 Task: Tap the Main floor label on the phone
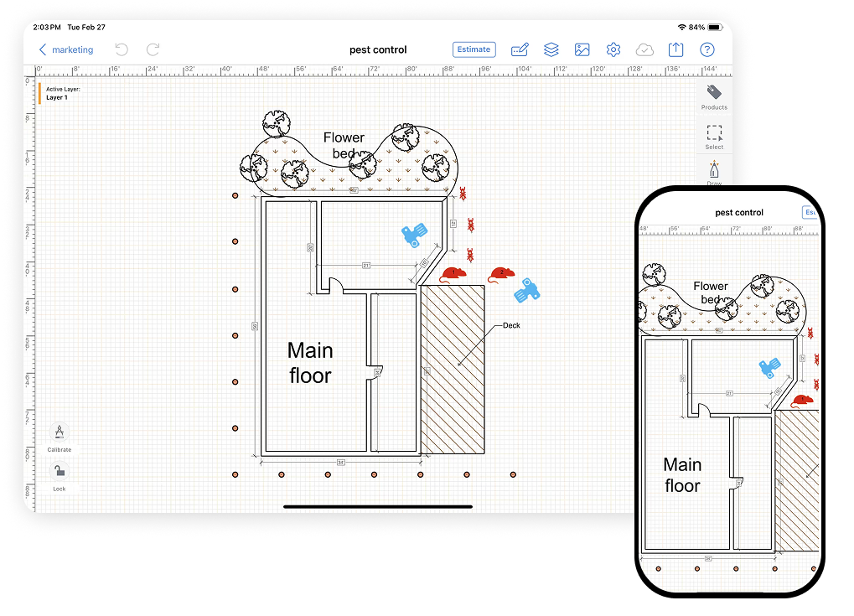[682, 475]
